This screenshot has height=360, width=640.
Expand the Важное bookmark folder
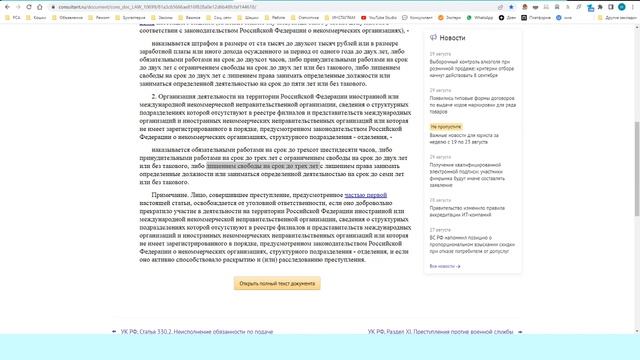click(189, 18)
